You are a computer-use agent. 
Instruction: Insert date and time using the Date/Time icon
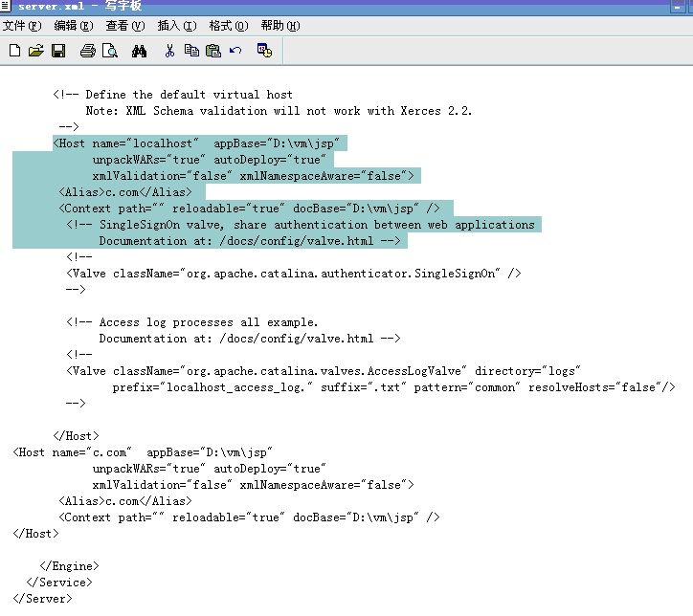pyautogui.click(x=264, y=51)
